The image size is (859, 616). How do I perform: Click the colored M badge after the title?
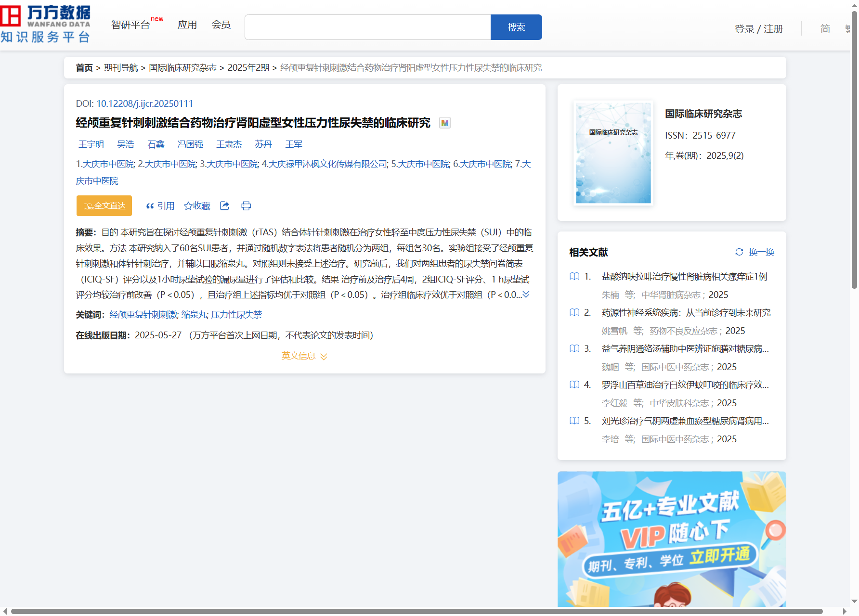pos(445,123)
